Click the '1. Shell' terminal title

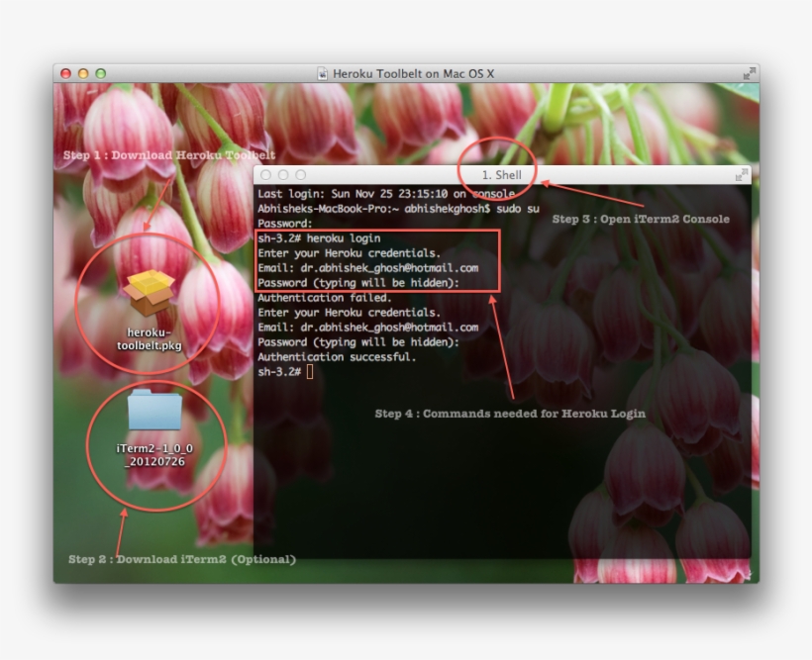pos(501,175)
